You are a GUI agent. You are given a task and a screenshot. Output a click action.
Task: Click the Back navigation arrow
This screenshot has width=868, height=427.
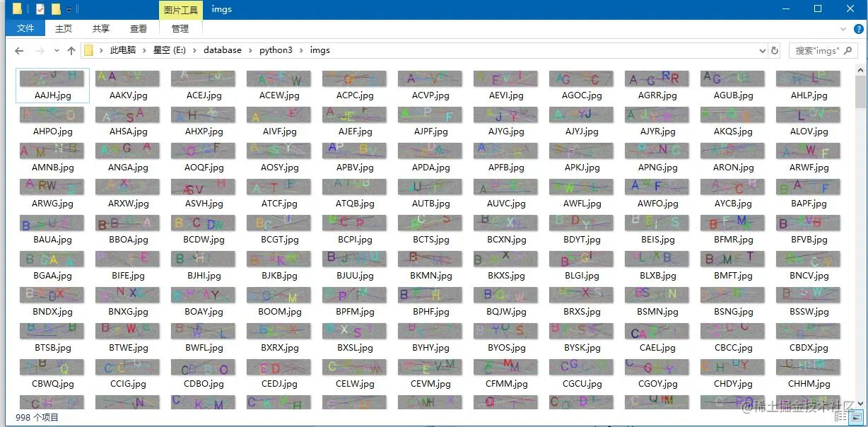point(19,51)
